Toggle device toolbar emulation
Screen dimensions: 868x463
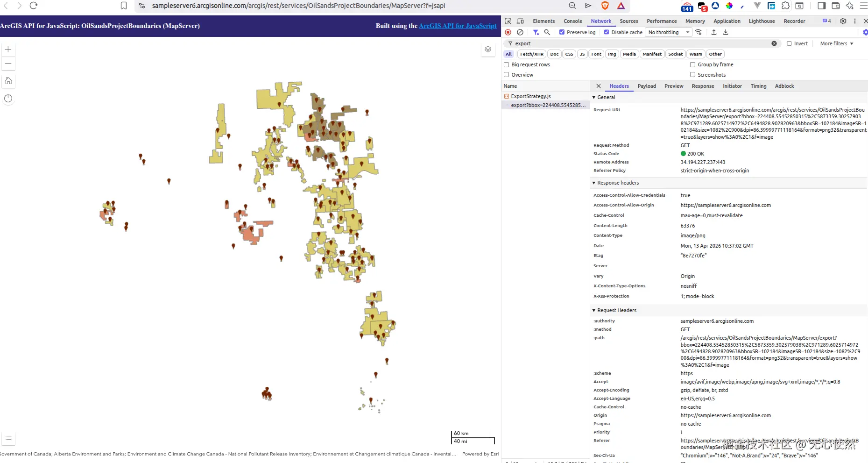click(x=521, y=21)
